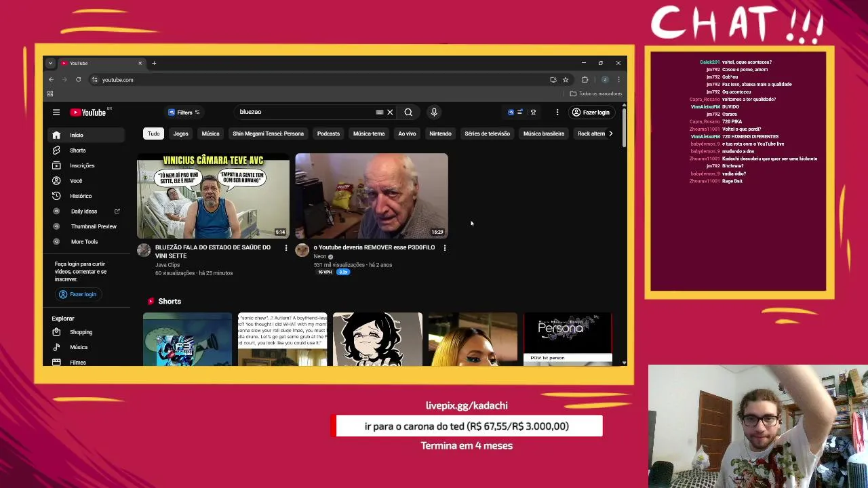
Task: Click the blue extension icon beside the list icon
Action: coord(511,113)
